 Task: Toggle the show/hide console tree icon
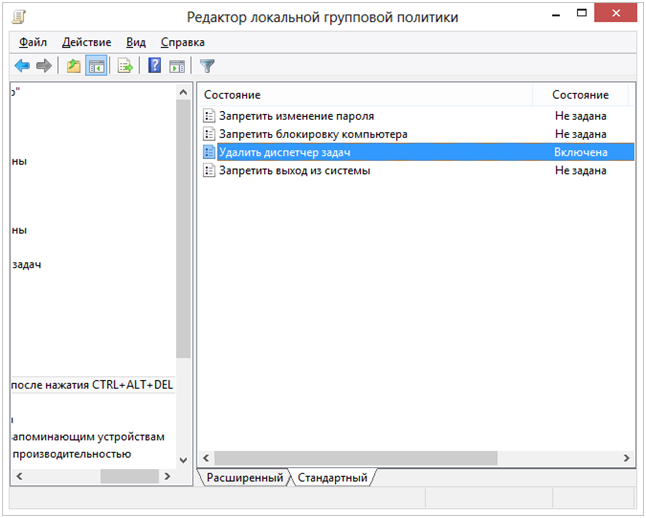pyautogui.click(x=96, y=67)
